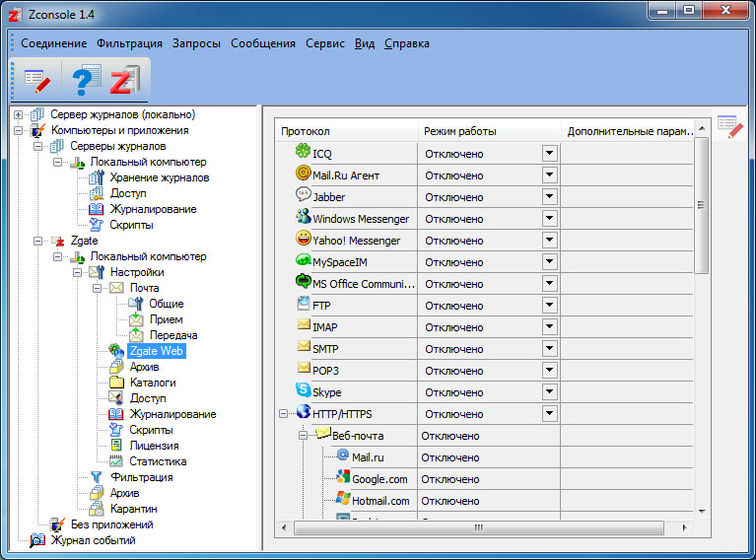Select the Журналирование item under Серверы журналов
The width and height of the screenshot is (756, 560).
click(x=153, y=209)
